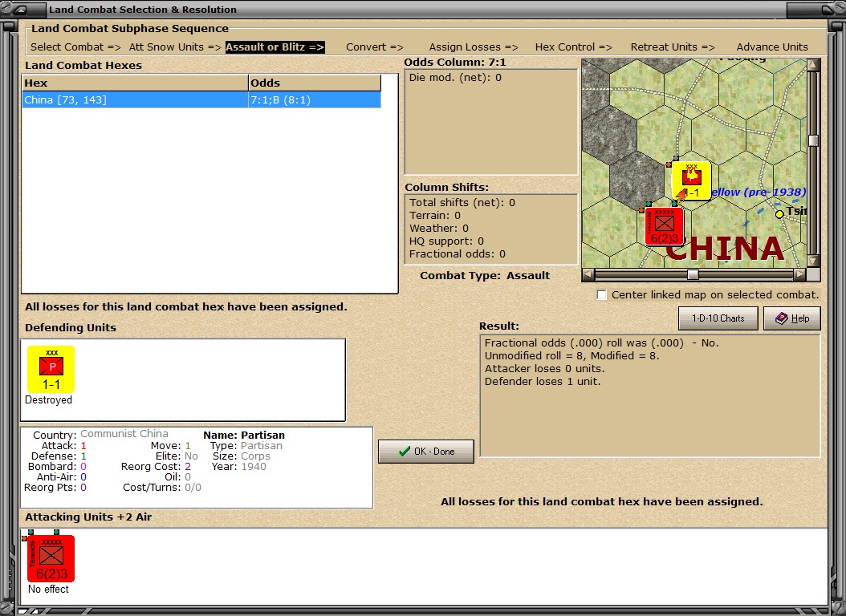Click the 'Odds Column: 7:1' heading

click(x=455, y=63)
